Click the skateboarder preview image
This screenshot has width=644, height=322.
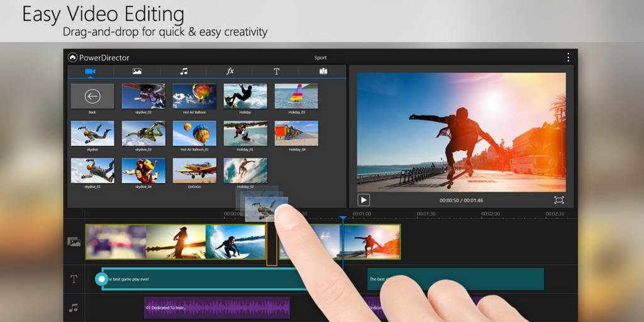pos(461,132)
